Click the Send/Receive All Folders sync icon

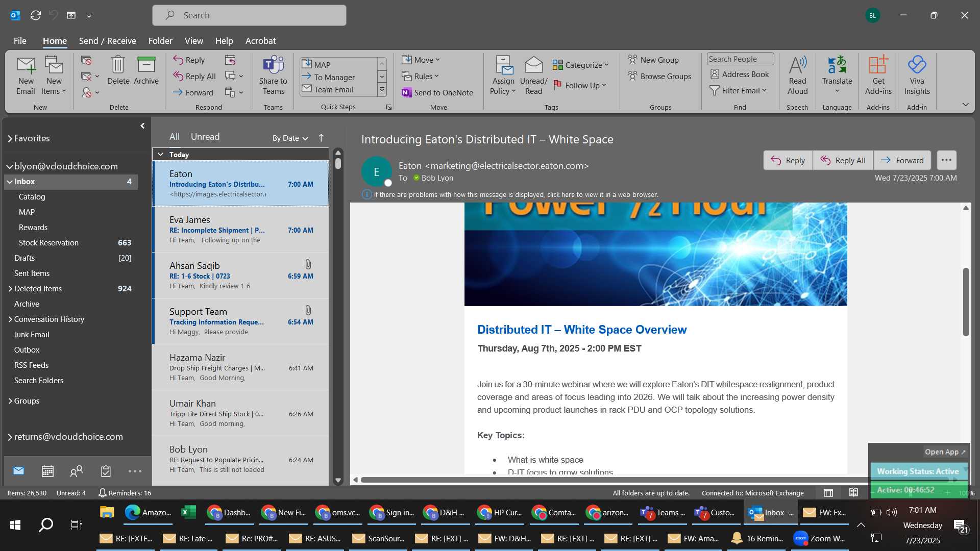pyautogui.click(x=36, y=15)
